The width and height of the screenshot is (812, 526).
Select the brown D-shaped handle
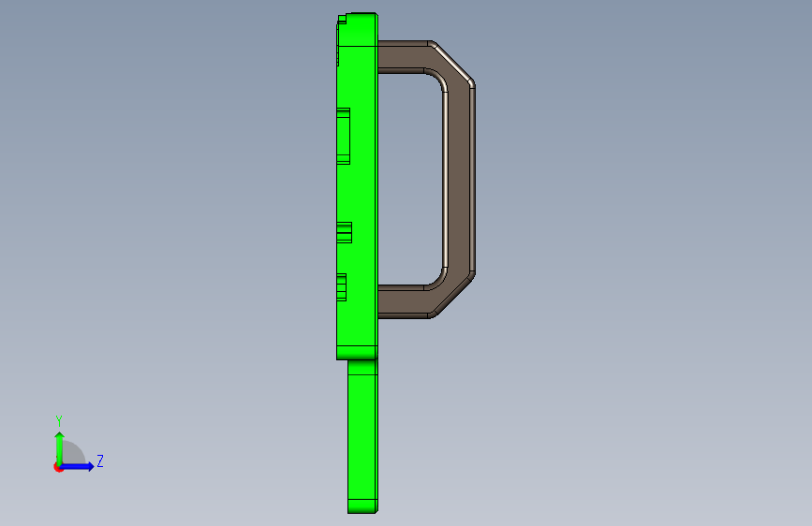(x=460, y=179)
